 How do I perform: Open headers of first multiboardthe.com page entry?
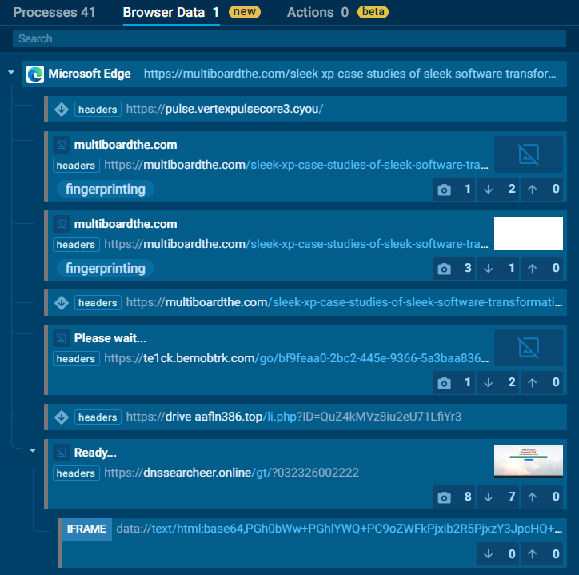pos(76,165)
